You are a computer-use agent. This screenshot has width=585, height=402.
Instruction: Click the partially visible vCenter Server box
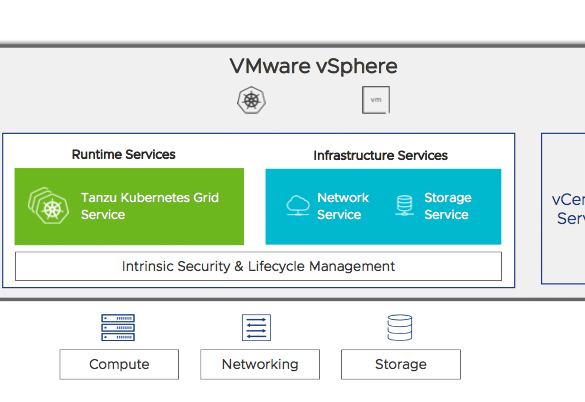(x=563, y=209)
